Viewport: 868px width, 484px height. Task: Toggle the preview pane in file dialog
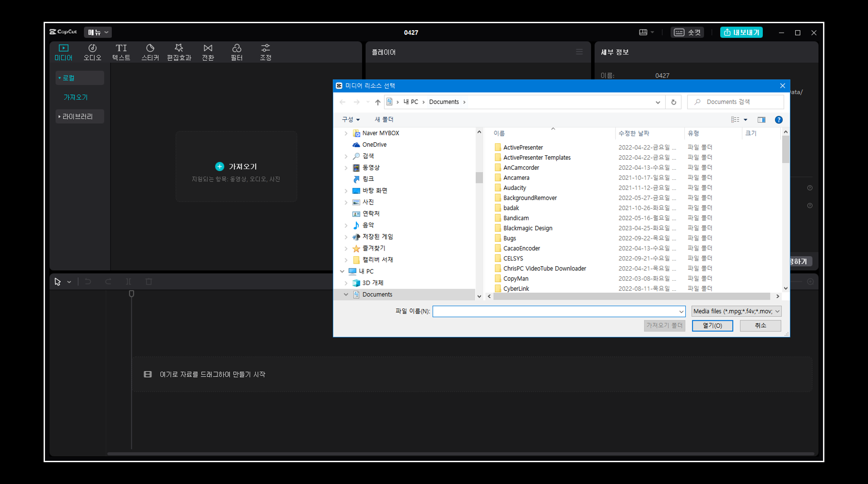[762, 120]
